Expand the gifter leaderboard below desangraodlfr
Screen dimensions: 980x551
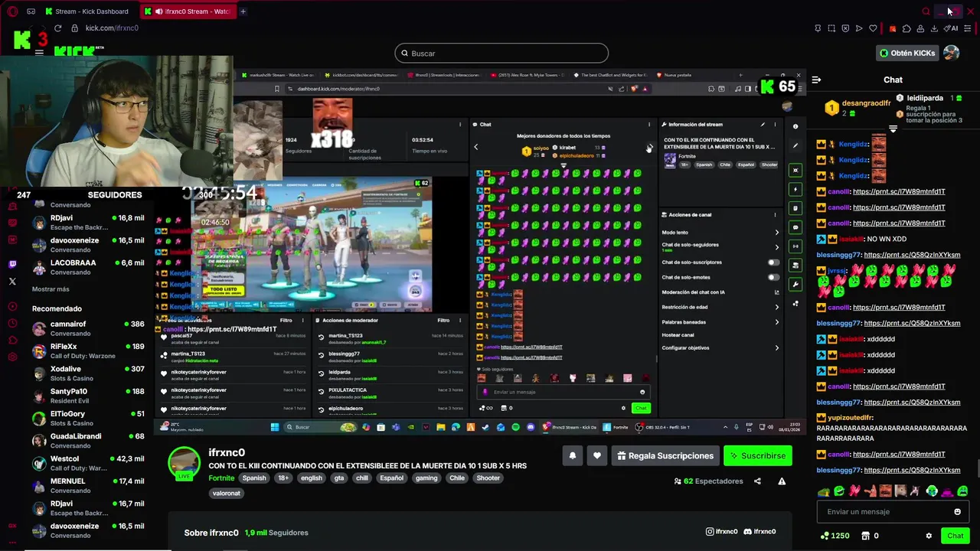click(893, 129)
